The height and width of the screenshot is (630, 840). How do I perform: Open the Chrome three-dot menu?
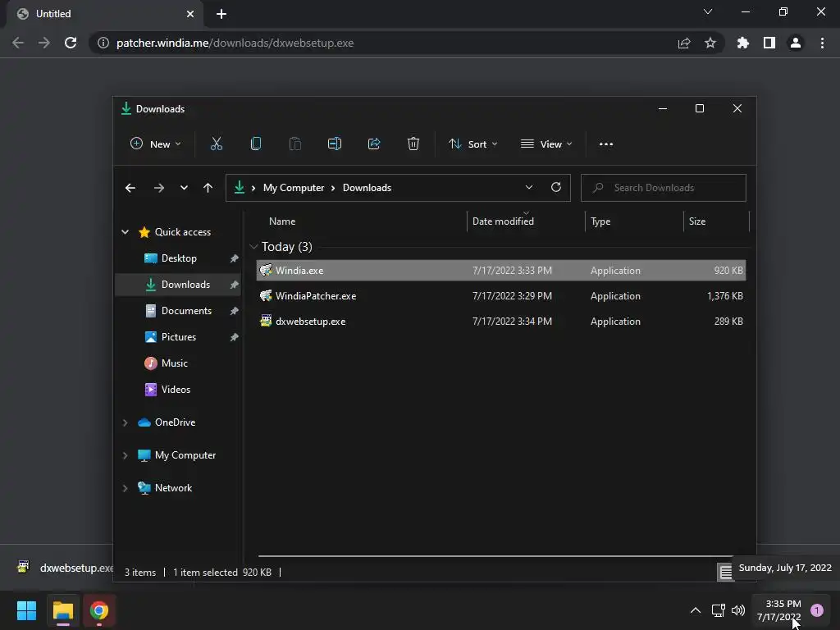click(x=822, y=43)
